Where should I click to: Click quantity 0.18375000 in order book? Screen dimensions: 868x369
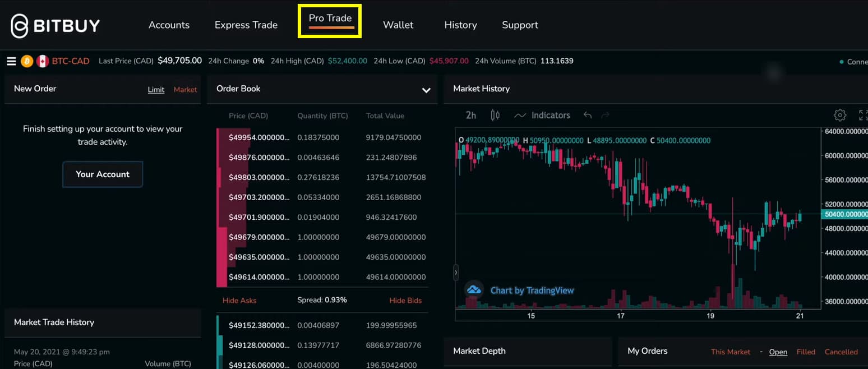point(318,137)
